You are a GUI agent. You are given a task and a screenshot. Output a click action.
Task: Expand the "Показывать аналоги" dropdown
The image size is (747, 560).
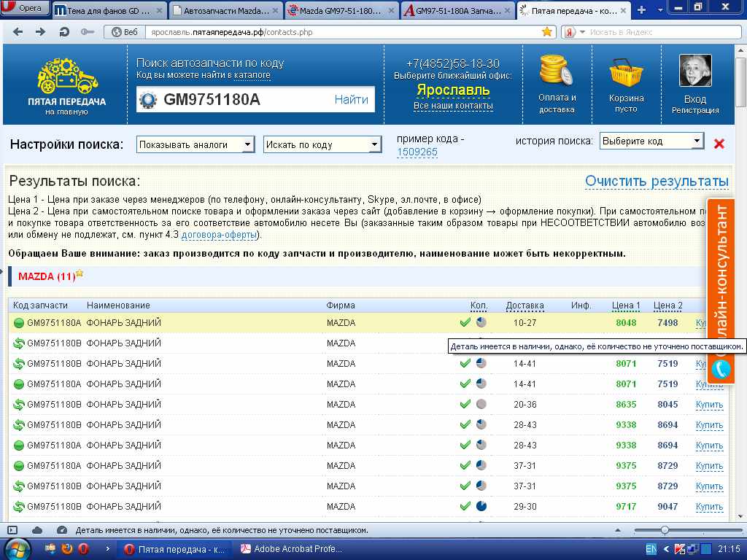pos(196,144)
